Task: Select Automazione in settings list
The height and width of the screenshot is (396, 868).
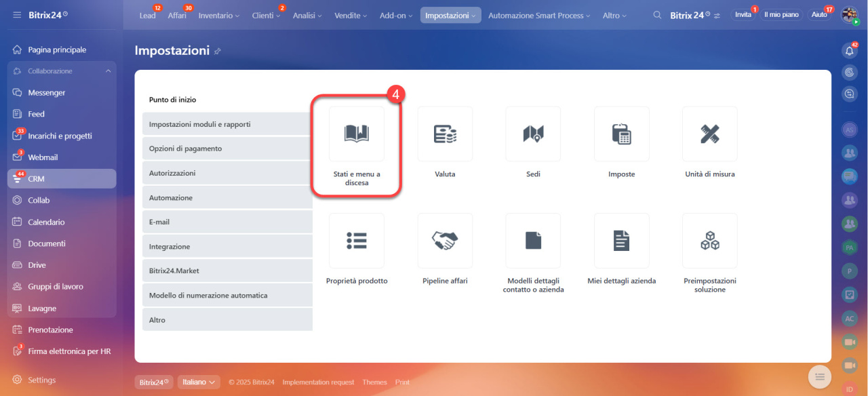Action: [227, 197]
